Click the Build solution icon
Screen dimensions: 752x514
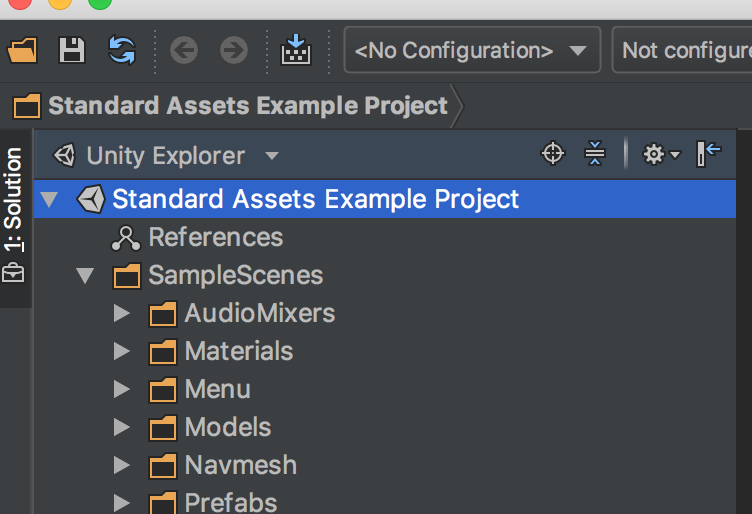(296, 50)
